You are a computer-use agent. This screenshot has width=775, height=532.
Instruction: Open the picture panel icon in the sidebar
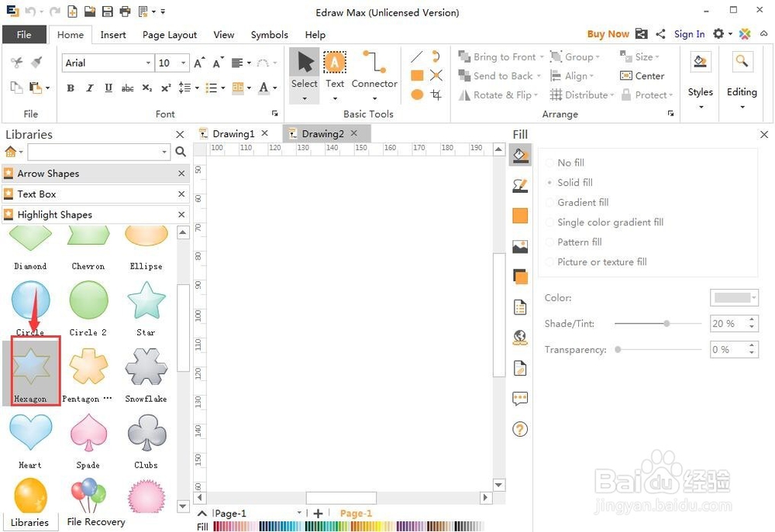[520, 246]
